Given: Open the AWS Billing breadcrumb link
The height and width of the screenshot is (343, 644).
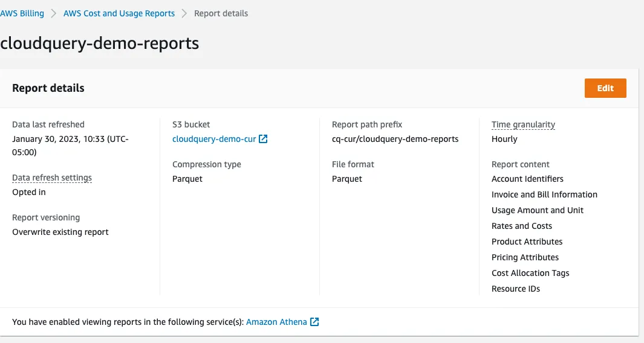Looking at the screenshot, I should (x=22, y=13).
